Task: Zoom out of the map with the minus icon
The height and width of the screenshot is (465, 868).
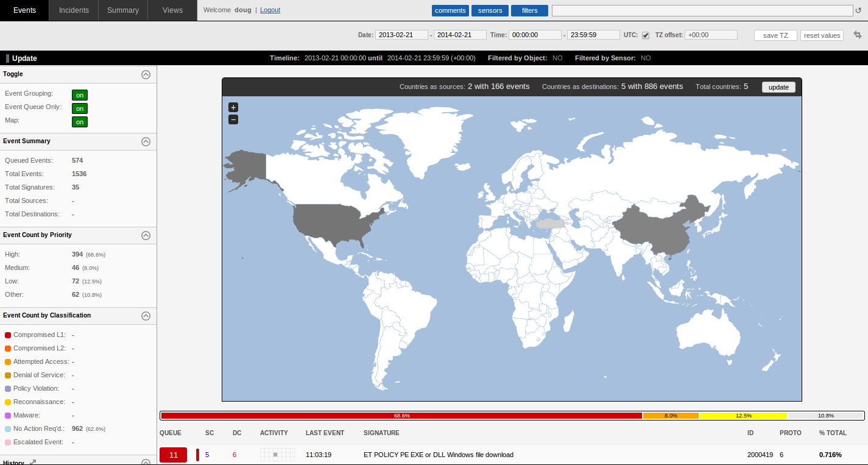Action: (233, 119)
